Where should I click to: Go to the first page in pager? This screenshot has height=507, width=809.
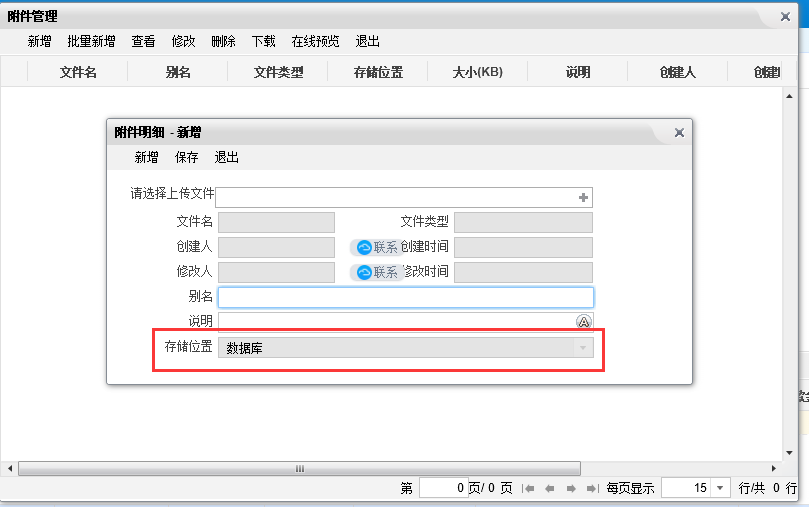528,488
